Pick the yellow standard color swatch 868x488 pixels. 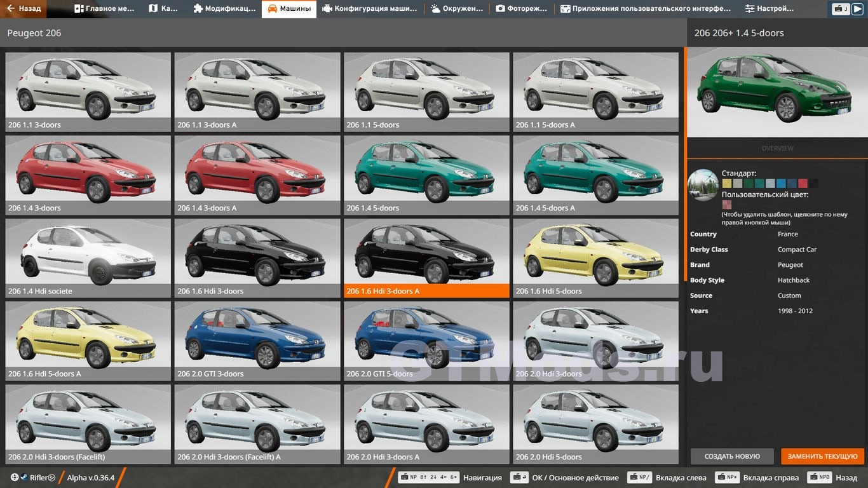726,184
